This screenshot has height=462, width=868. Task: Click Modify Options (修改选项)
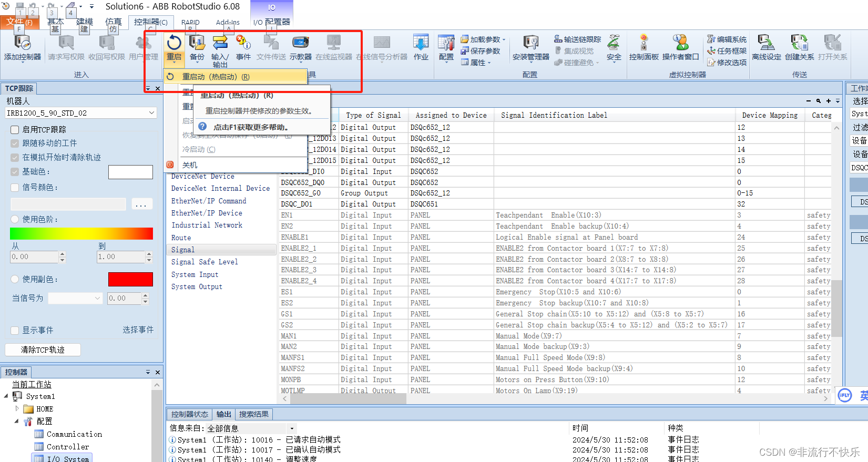(727, 63)
